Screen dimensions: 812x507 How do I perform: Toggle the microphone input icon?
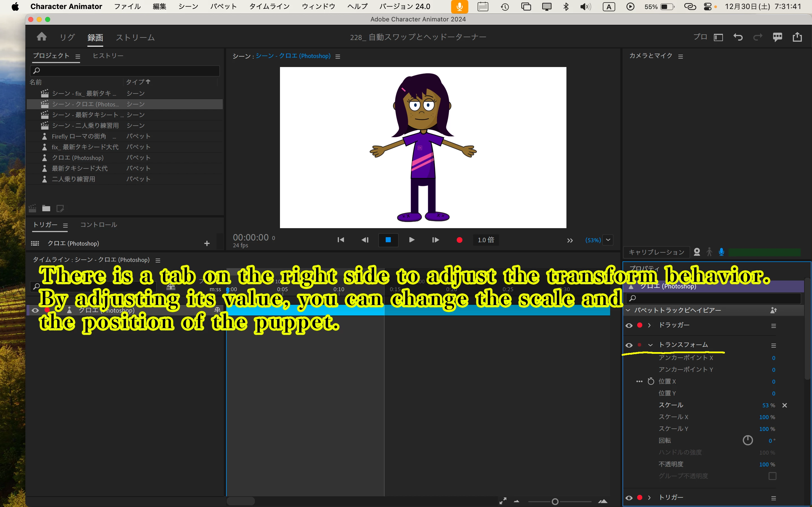[721, 252]
